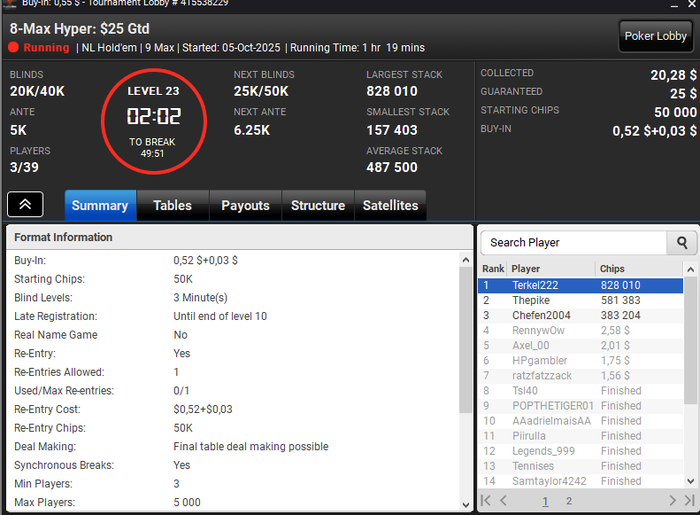Viewport: 700px width, 515px height.
Task: Collapse the tournament header with double-chevron button
Action: click(25, 204)
